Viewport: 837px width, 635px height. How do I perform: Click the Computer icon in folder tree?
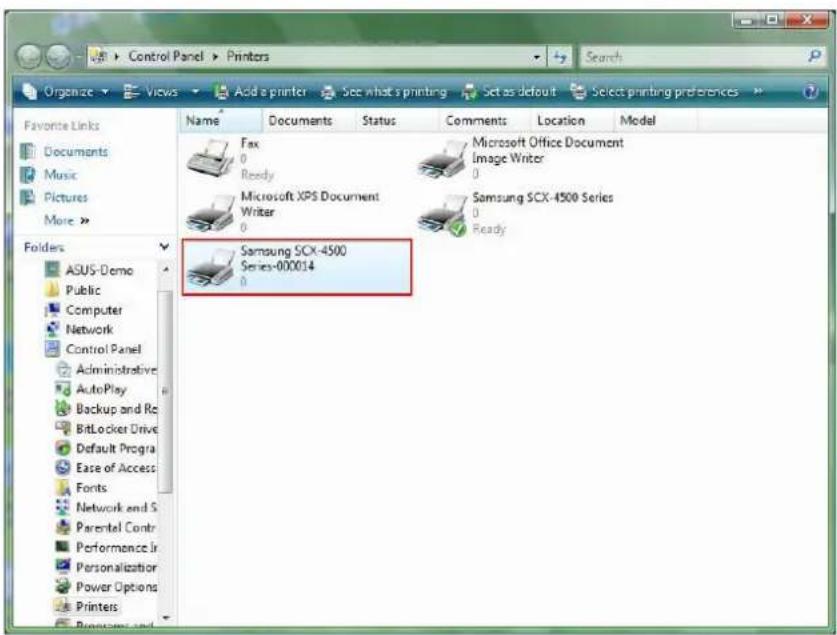[x=52, y=309]
